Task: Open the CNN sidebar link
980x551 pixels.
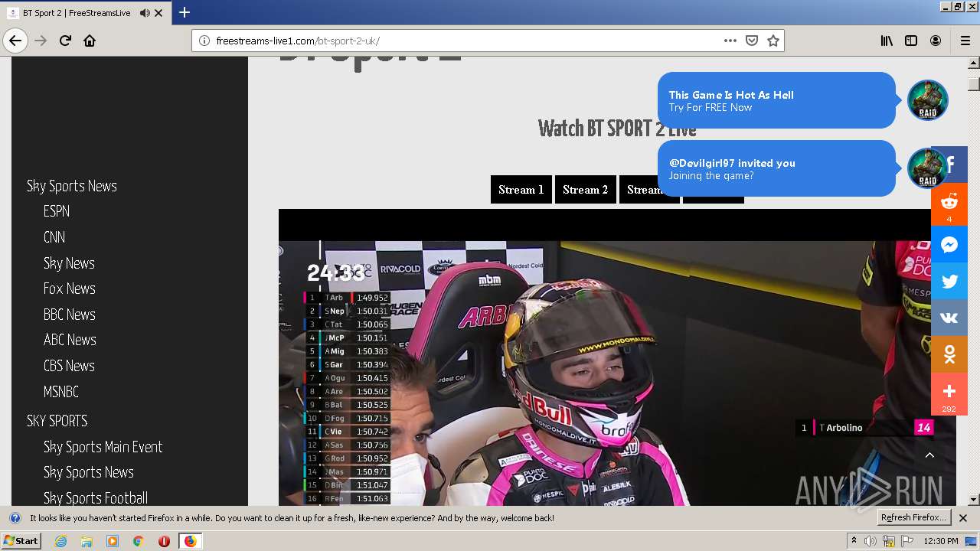Action: tap(54, 237)
